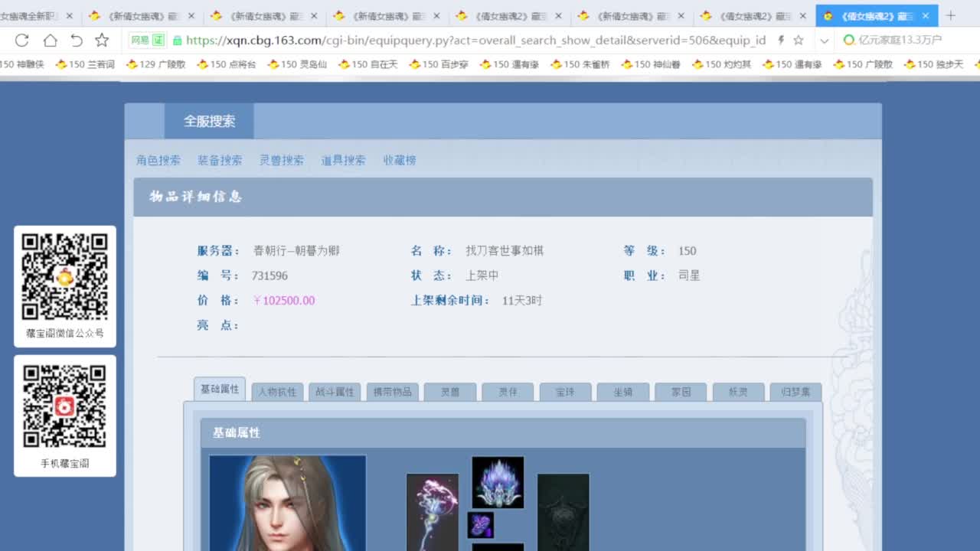
Task: Switch to the 灵兽 tab
Action: (450, 392)
